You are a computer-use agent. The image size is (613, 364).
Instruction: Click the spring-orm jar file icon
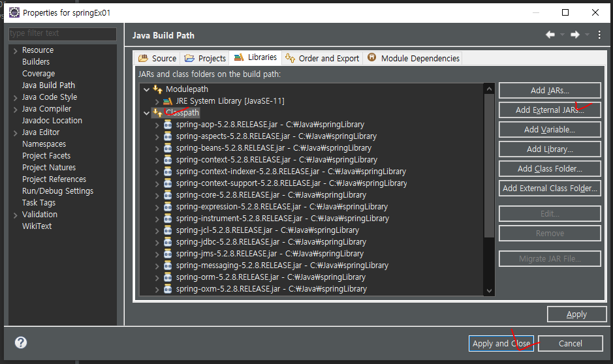click(168, 277)
